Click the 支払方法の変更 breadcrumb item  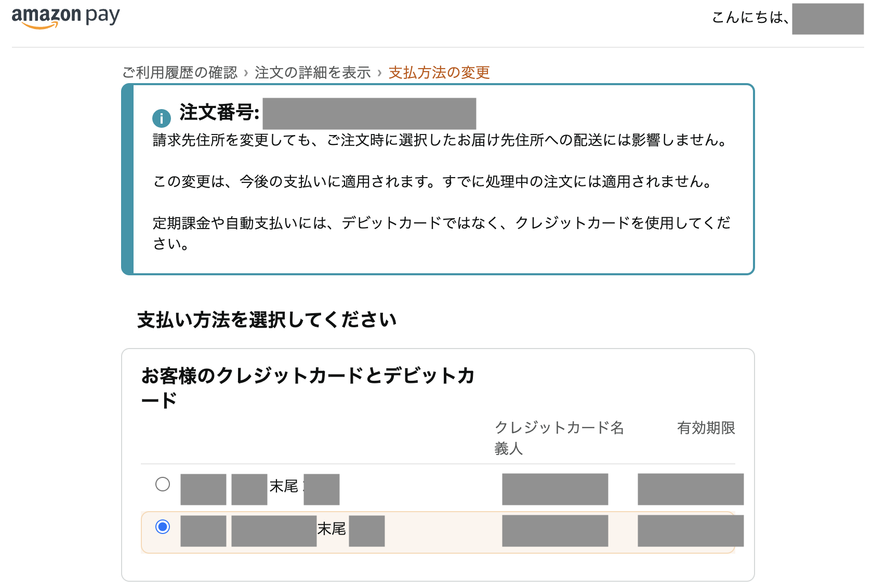439,73
